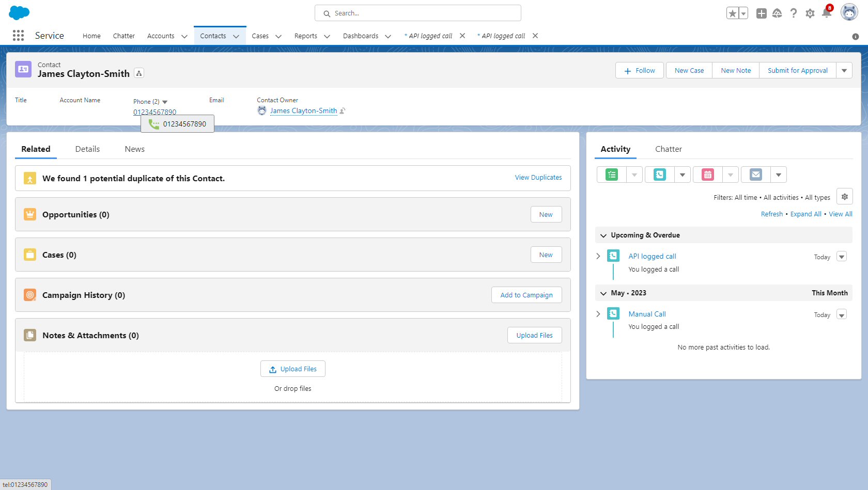Open the New Task dropdown arrow
Screen dimensions: 868x490
click(x=634, y=175)
